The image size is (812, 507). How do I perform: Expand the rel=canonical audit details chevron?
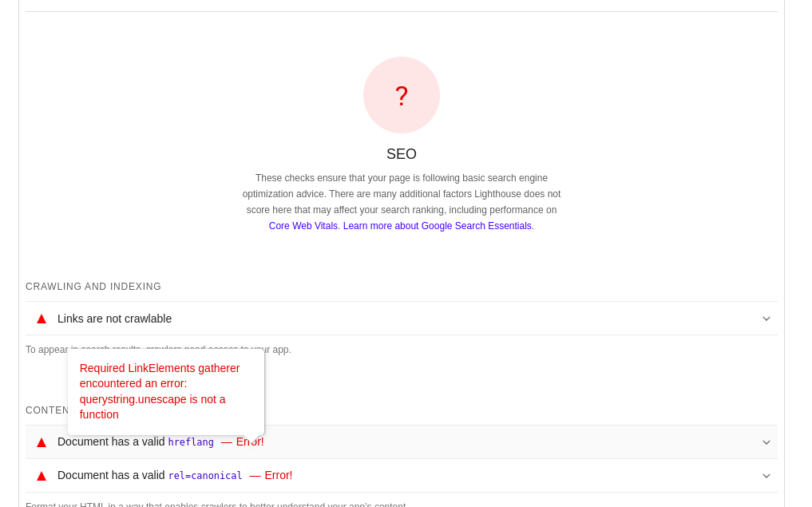pyautogui.click(x=766, y=475)
